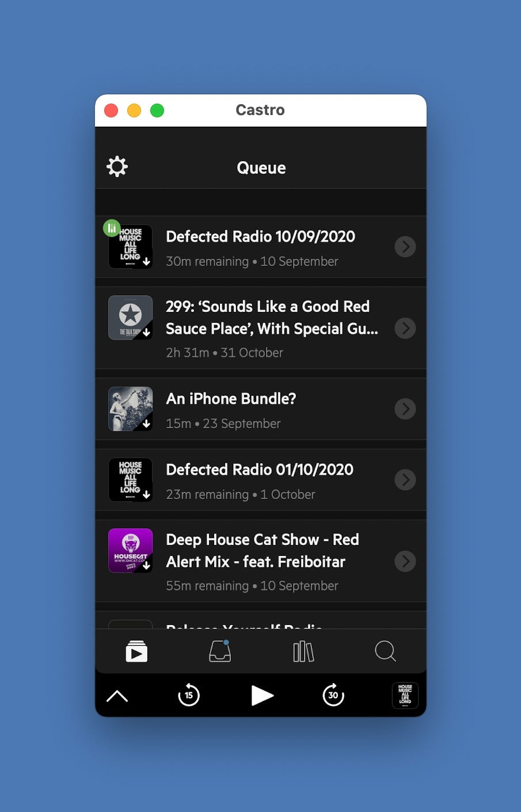Open the now-playing artwork in the player bar
The width and height of the screenshot is (521, 812).
[405, 695]
